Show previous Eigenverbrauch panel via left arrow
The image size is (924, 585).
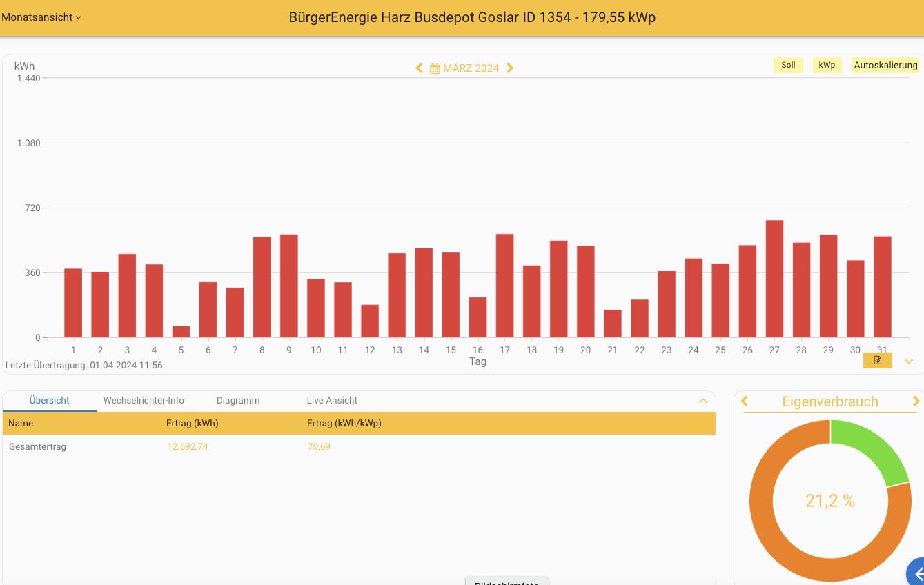745,401
